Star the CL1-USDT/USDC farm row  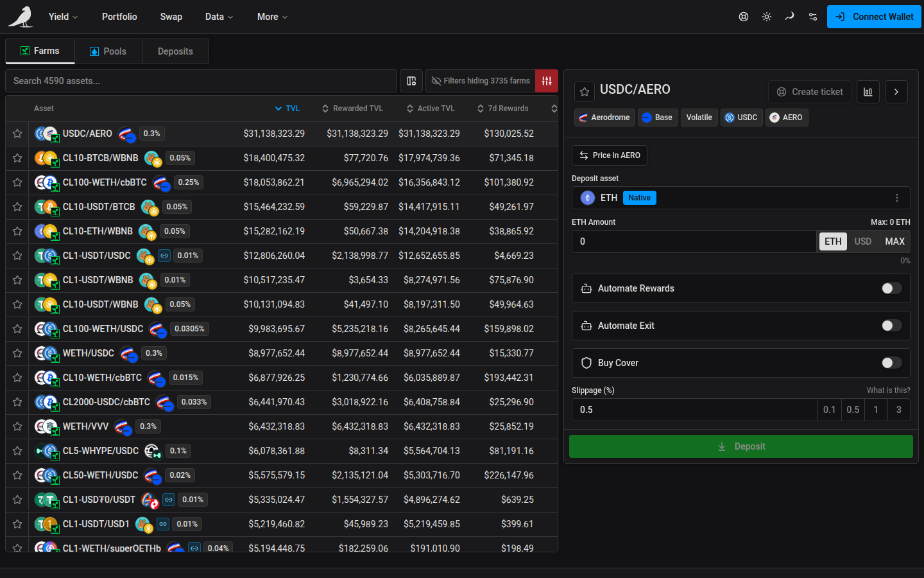point(17,256)
